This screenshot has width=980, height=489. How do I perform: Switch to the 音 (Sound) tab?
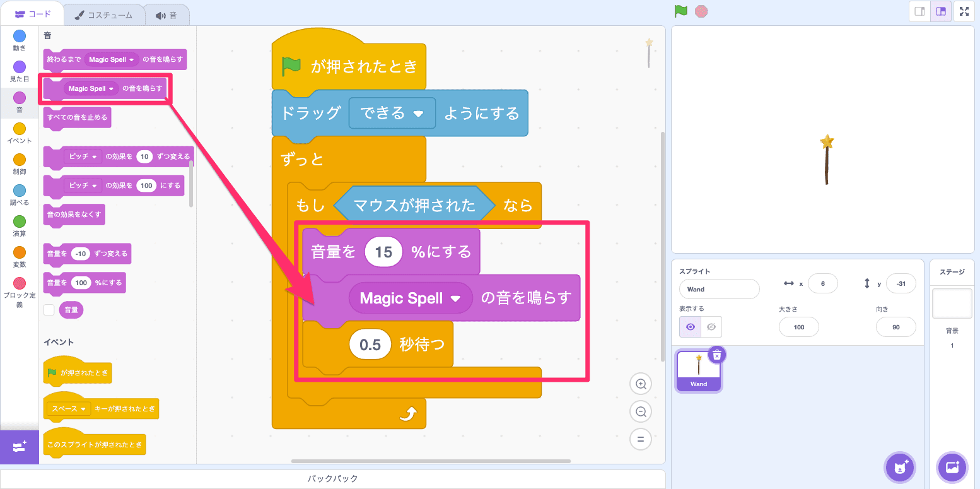click(x=166, y=14)
